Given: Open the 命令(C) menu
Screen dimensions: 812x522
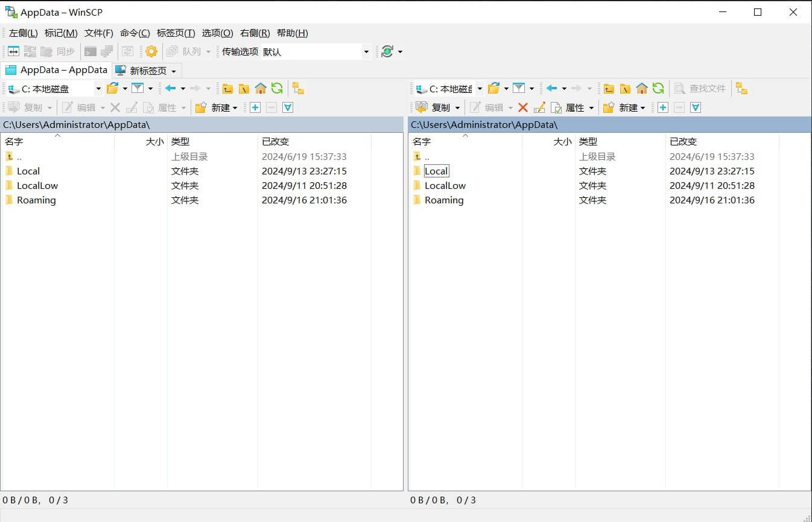Looking at the screenshot, I should coord(135,33).
